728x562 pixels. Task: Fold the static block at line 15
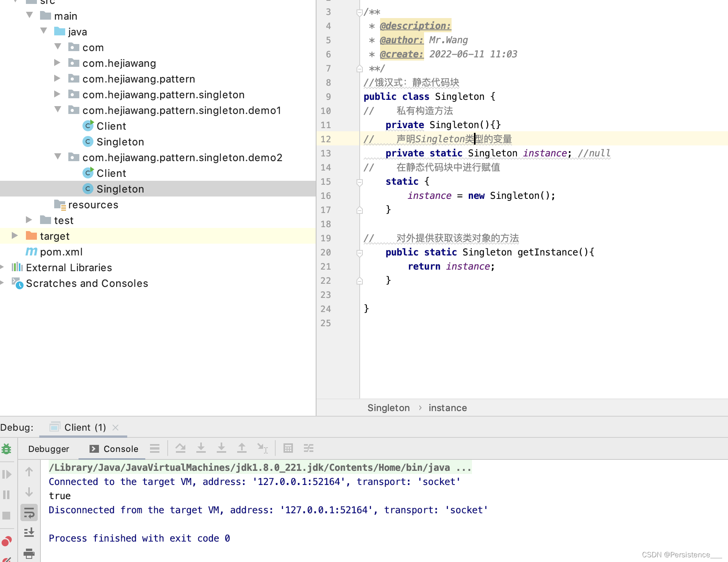pos(359,182)
